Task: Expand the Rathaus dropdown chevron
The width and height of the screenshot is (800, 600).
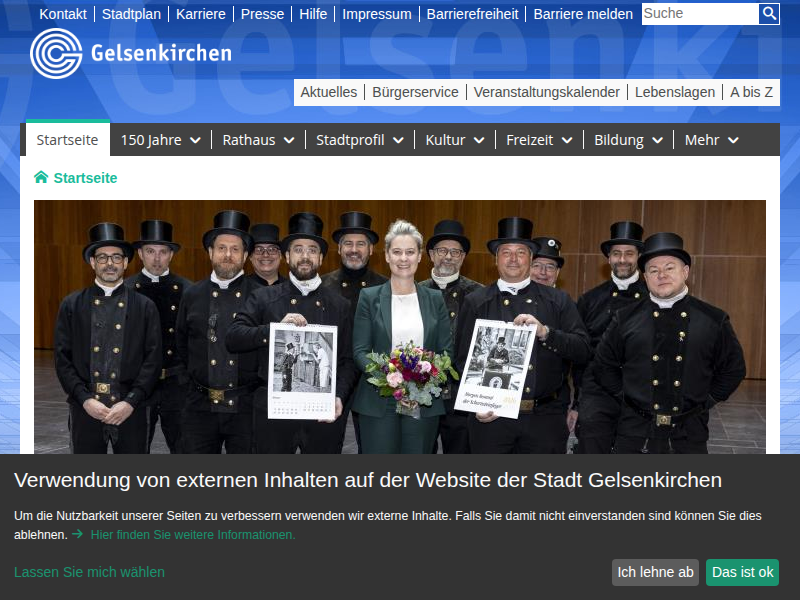Action: 289,141
